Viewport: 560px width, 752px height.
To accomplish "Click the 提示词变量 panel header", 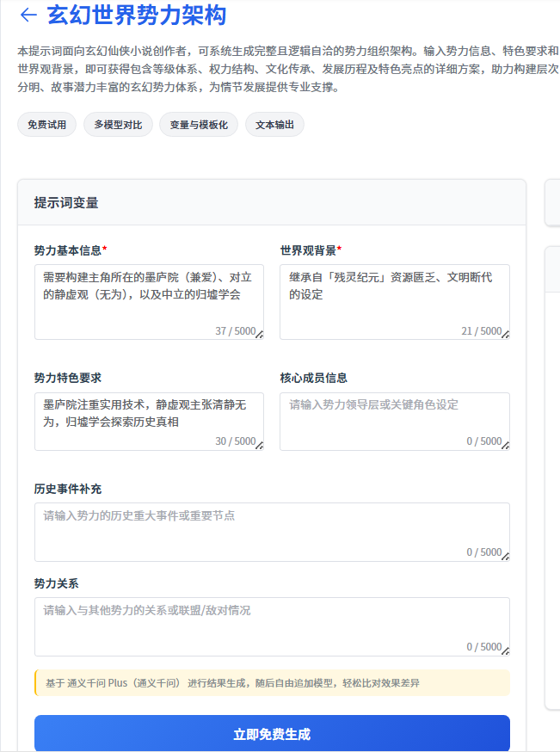I will (x=272, y=203).
